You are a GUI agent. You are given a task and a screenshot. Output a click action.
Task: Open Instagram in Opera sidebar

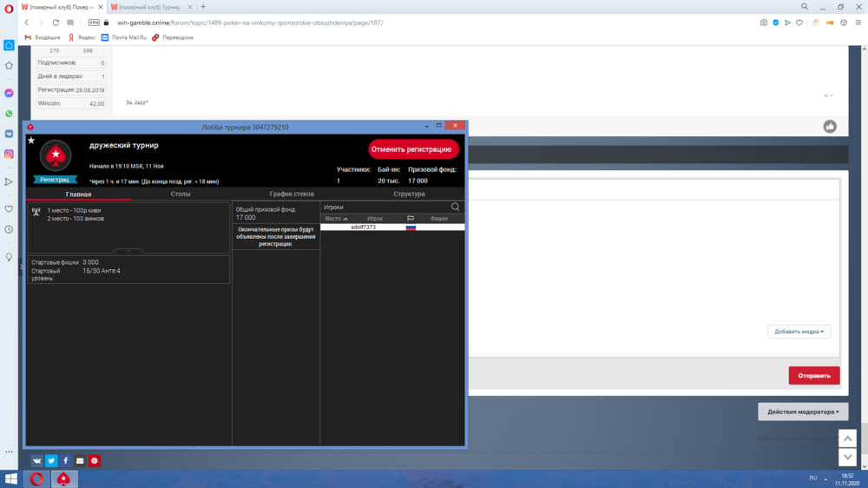click(9, 154)
